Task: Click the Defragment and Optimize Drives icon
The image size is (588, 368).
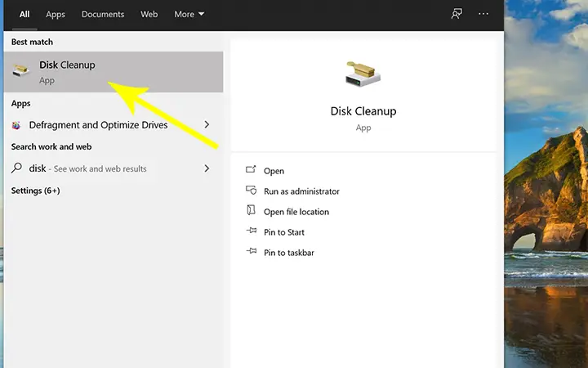Action: [x=16, y=125]
